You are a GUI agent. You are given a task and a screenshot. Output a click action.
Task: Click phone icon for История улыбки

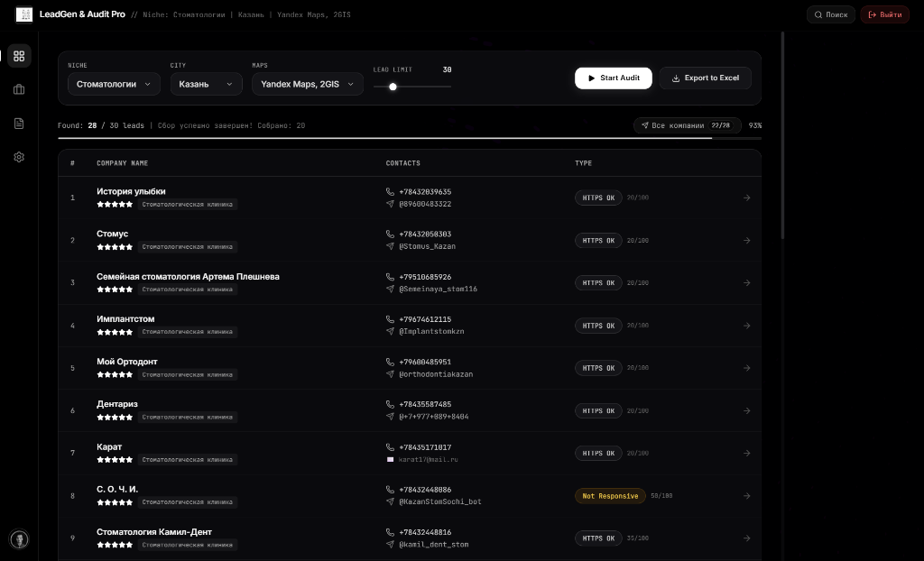click(390, 191)
